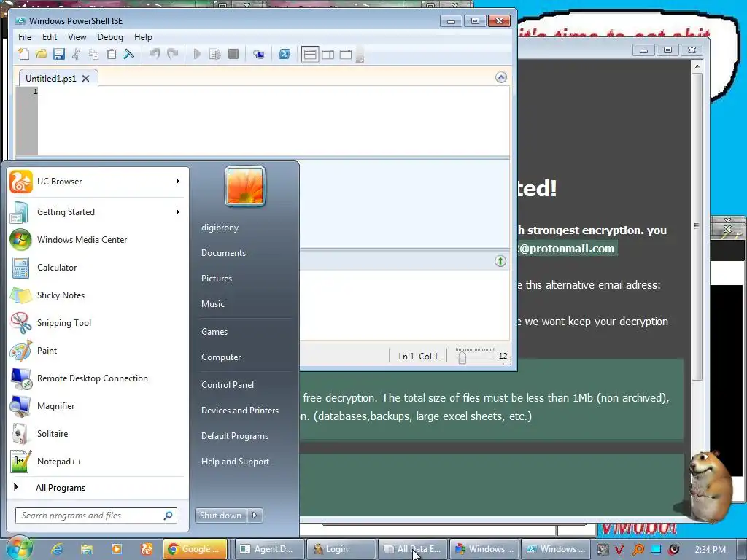747x560 pixels.
Task: Run the script with green play icon
Action: point(197,54)
